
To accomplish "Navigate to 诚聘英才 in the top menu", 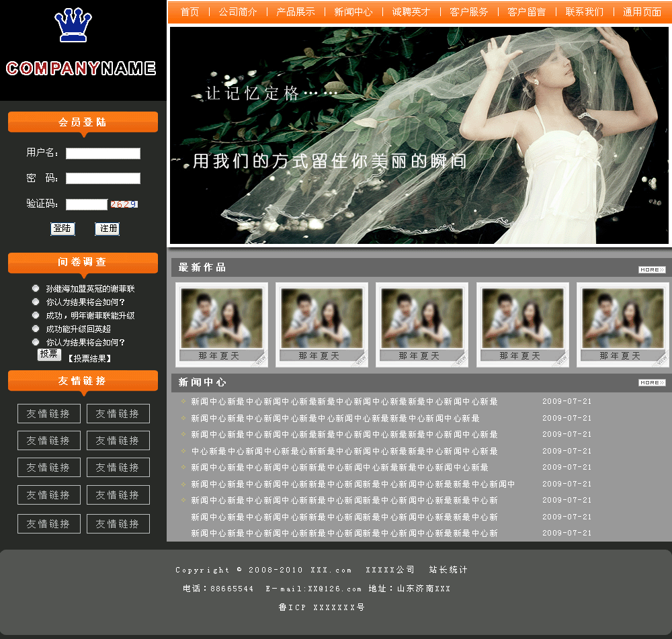I will click(x=411, y=12).
